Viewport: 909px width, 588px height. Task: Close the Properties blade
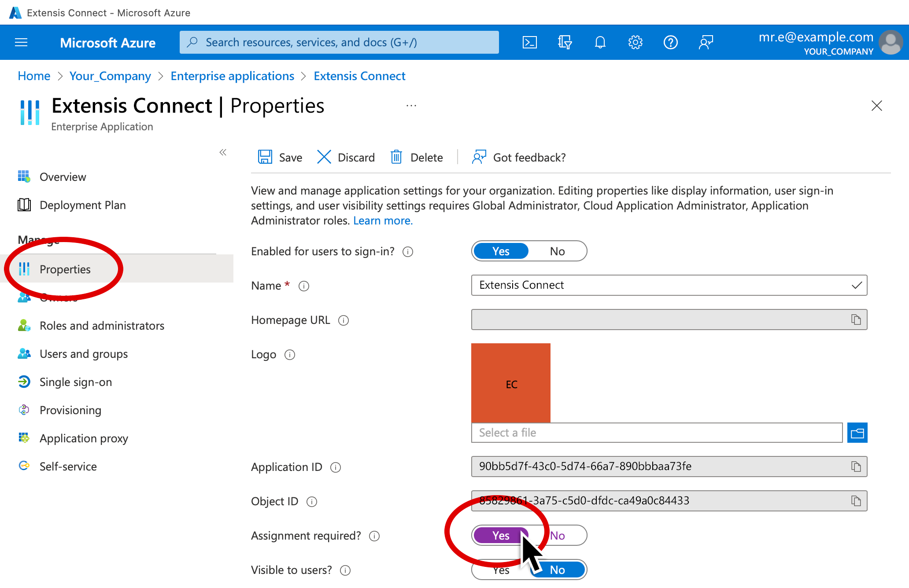point(877,106)
